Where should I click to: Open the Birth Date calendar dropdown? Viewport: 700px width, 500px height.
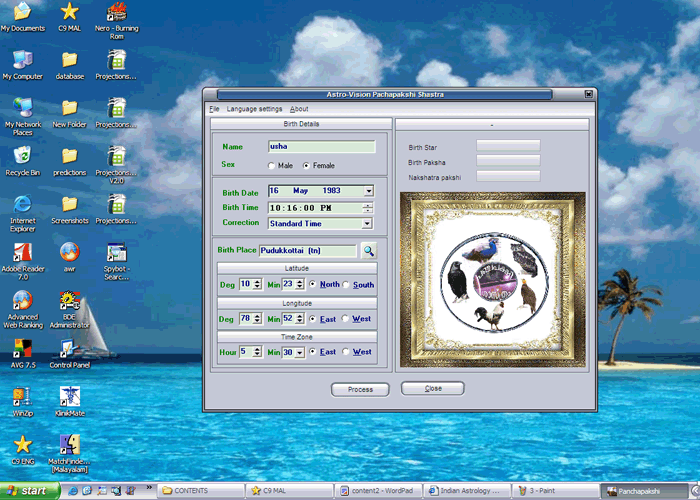click(368, 191)
